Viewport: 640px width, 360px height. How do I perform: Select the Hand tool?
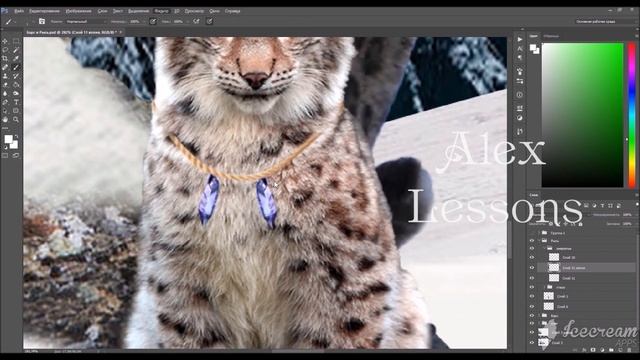point(5,120)
